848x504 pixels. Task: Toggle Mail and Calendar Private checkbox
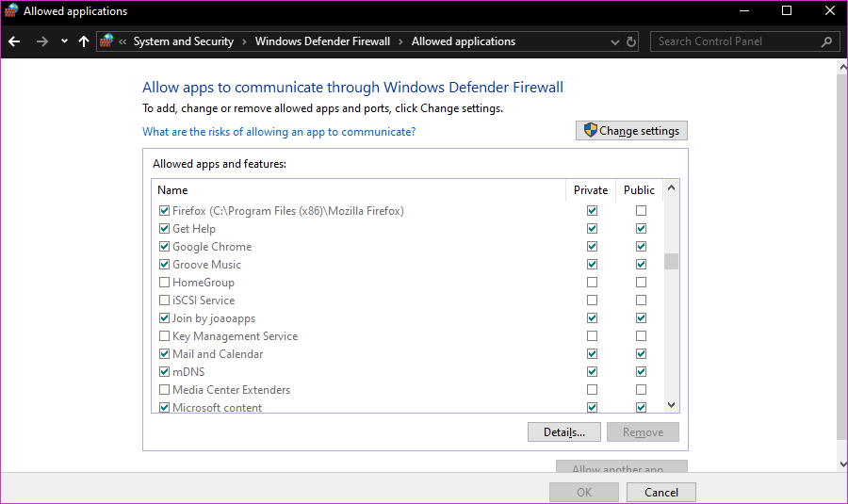[x=593, y=353]
